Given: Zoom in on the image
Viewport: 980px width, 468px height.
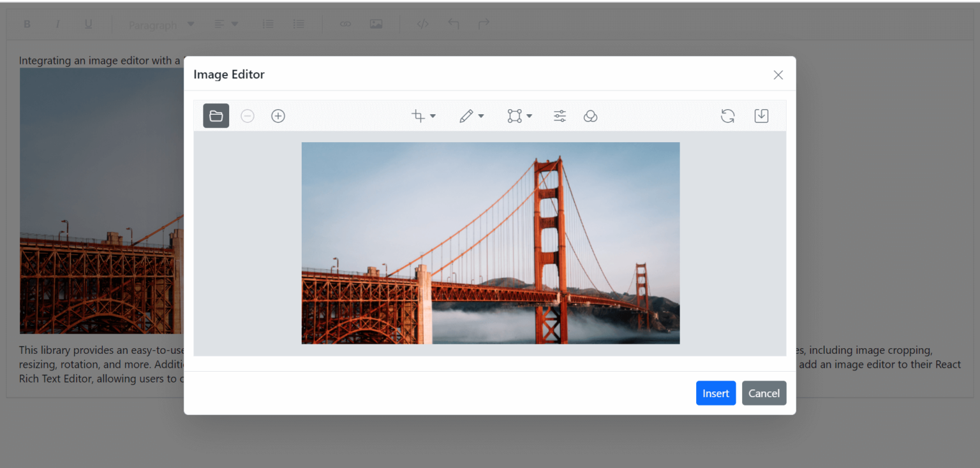Looking at the screenshot, I should click(x=278, y=115).
